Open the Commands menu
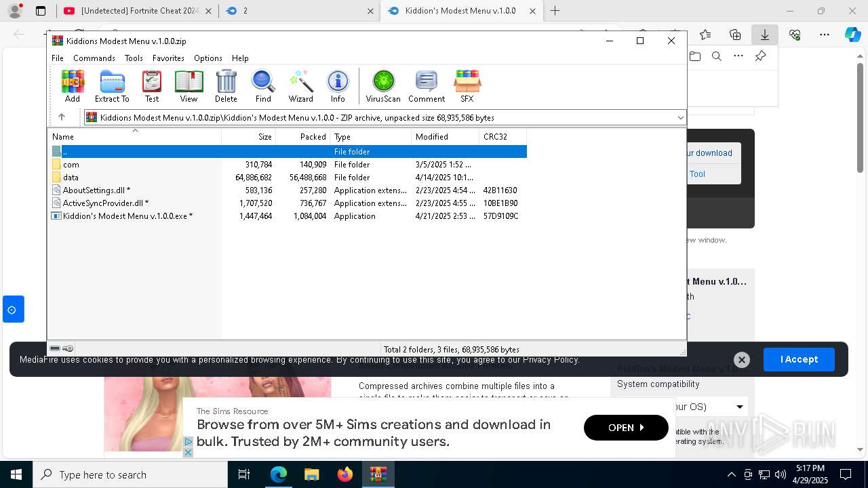This screenshot has width=868, height=488. [94, 58]
